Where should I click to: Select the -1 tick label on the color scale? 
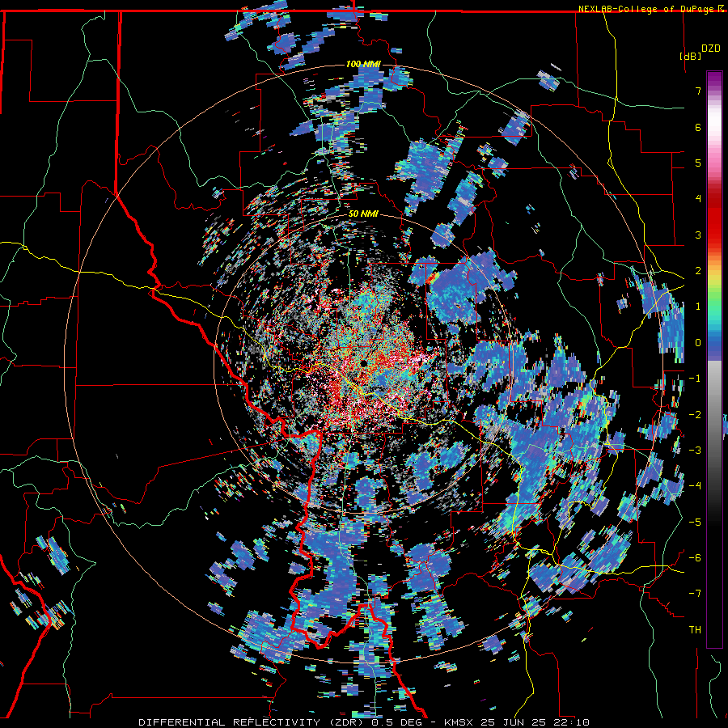click(695, 379)
